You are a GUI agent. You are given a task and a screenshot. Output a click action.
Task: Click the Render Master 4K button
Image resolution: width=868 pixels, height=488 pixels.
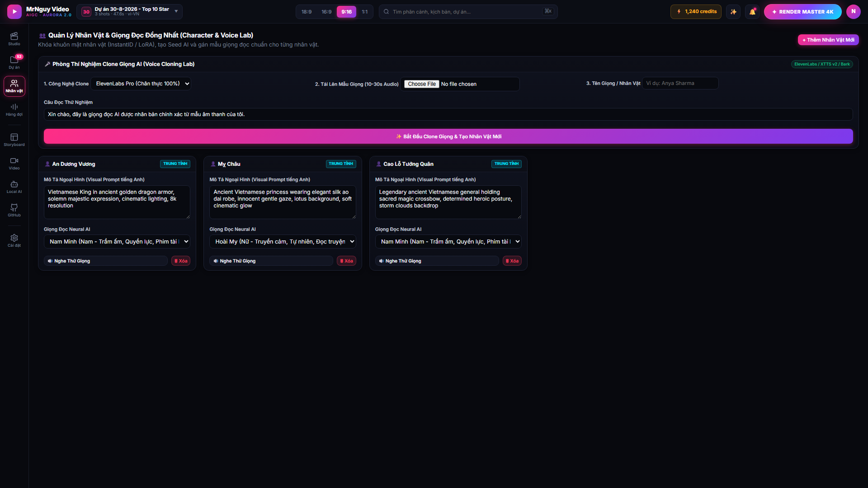802,12
